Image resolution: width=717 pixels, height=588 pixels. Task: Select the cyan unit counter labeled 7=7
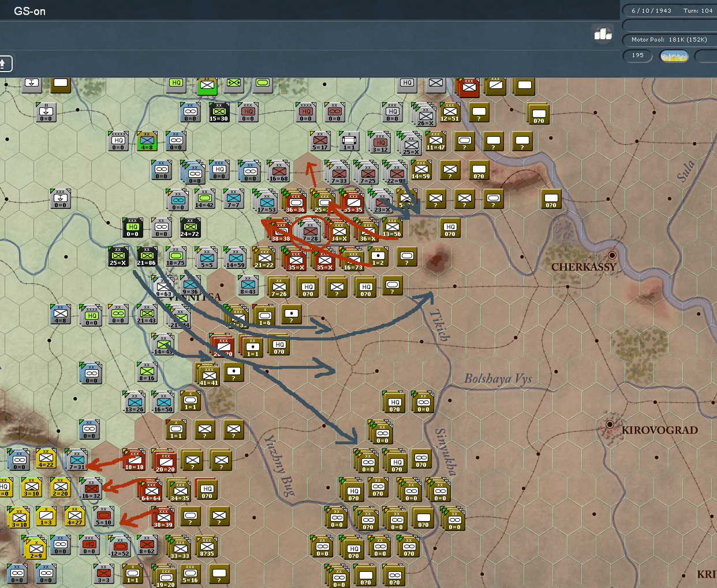coord(234,199)
